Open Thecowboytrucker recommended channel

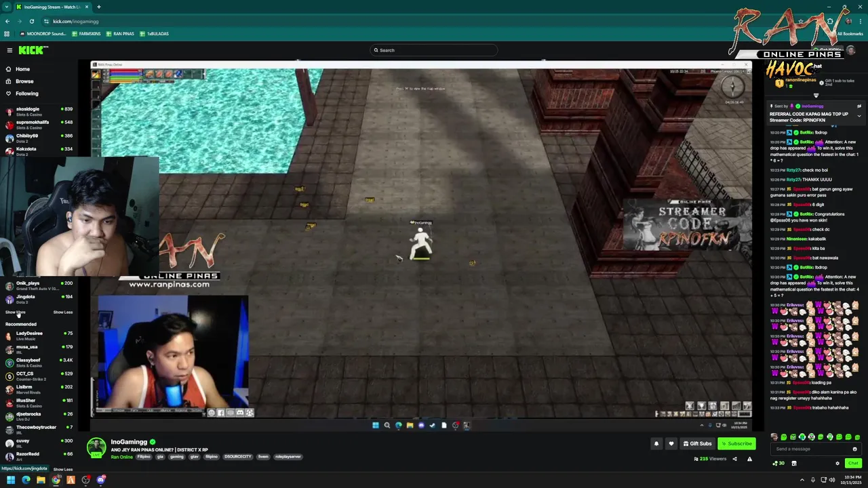click(39, 429)
